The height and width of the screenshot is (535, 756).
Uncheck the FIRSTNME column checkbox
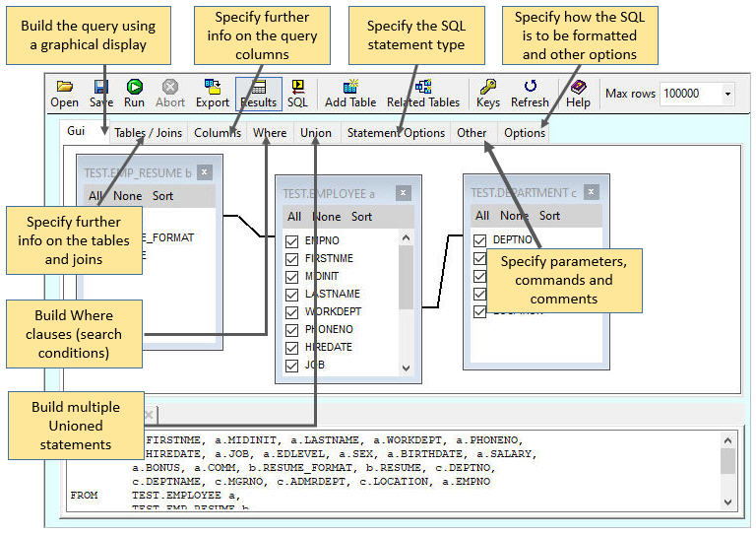click(291, 259)
